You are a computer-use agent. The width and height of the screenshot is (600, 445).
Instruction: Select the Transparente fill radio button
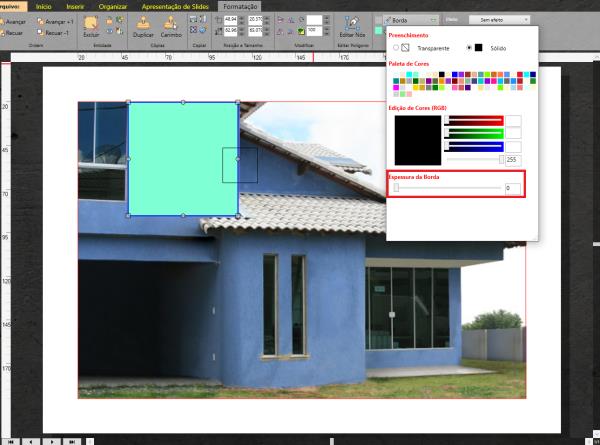click(x=396, y=47)
